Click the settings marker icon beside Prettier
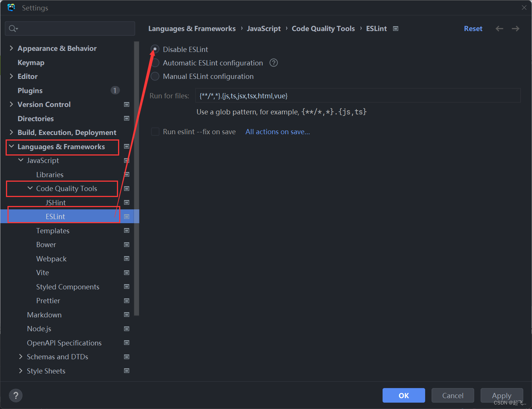Screen dimensions: 532x409 click(x=127, y=301)
